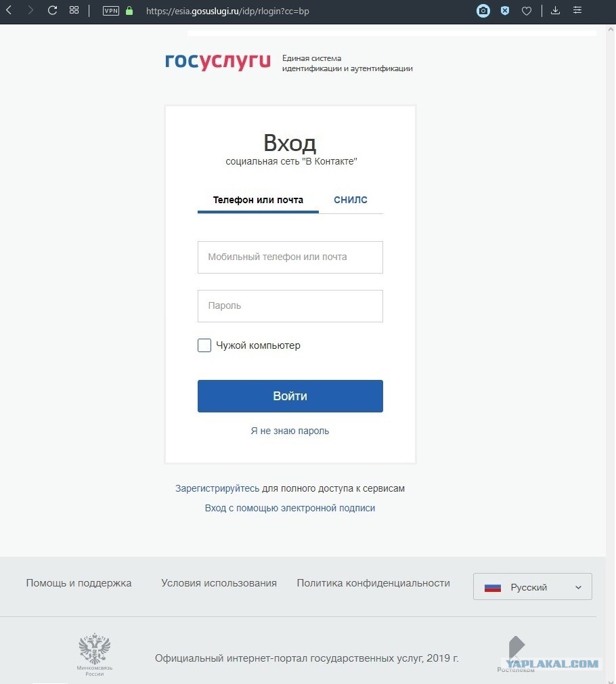Select the Телефон или почта tab
The width and height of the screenshot is (616, 684).
[x=258, y=200]
